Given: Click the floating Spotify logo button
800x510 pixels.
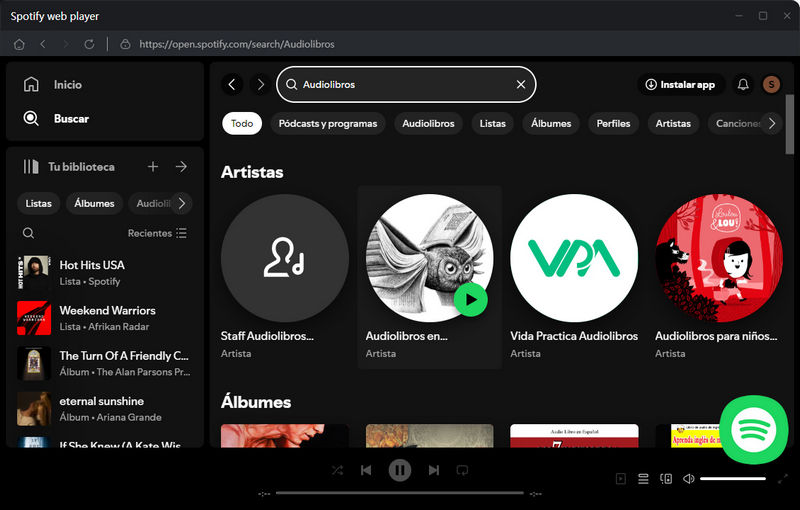Looking at the screenshot, I should [754, 429].
